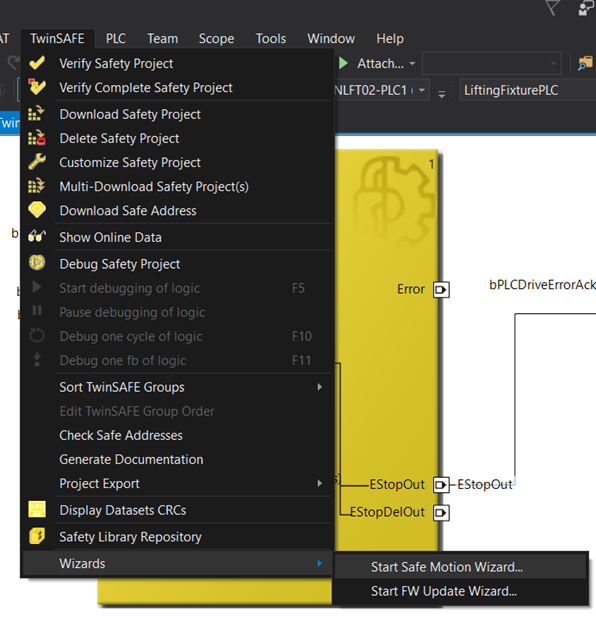Open the LiftingFixturePLC project combo box
The width and height of the screenshot is (596, 624).
tap(528, 90)
